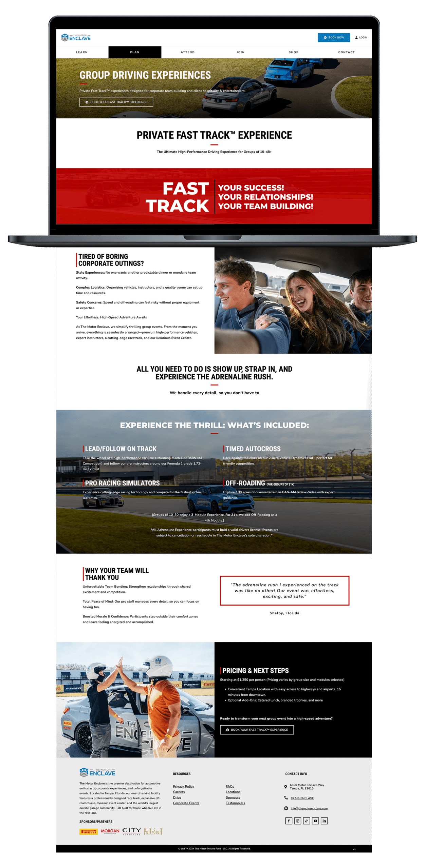
Task: Click the 877-8-ENCLAVE phone number link
Action: 302,798
